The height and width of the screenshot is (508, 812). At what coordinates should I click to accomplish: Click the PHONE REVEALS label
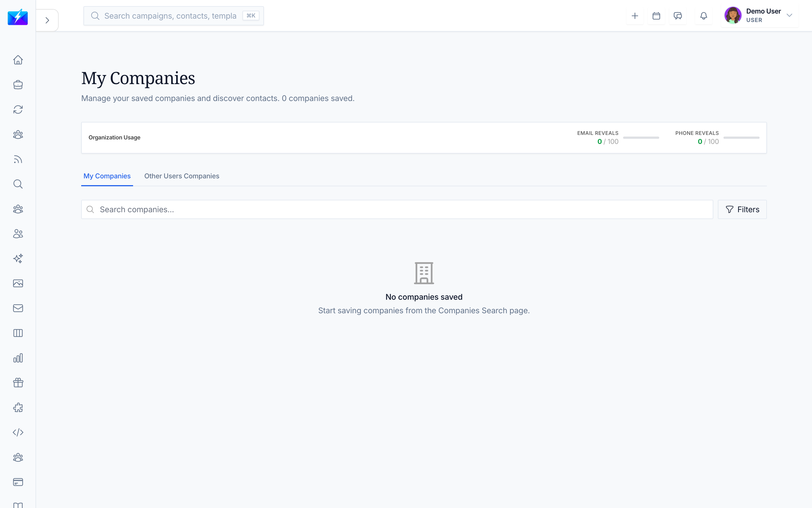click(x=697, y=133)
